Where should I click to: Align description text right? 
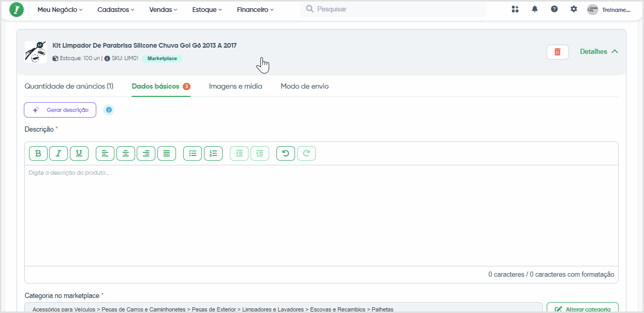coord(146,153)
